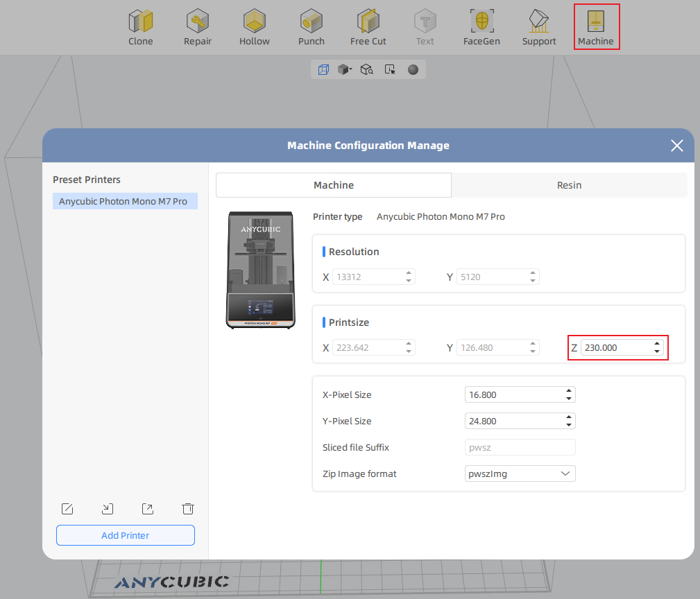
Task: Click the import printer config icon
Action: (108, 508)
